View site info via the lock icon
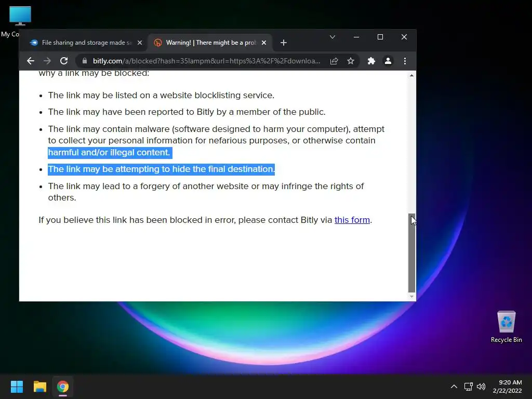532x399 pixels. pos(85,61)
